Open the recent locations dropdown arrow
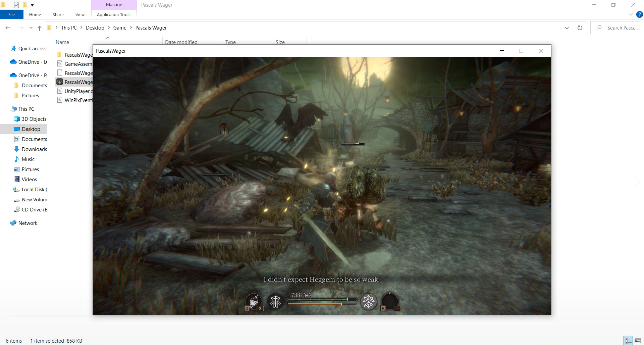This screenshot has width=644, height=345. pos(31,28)
